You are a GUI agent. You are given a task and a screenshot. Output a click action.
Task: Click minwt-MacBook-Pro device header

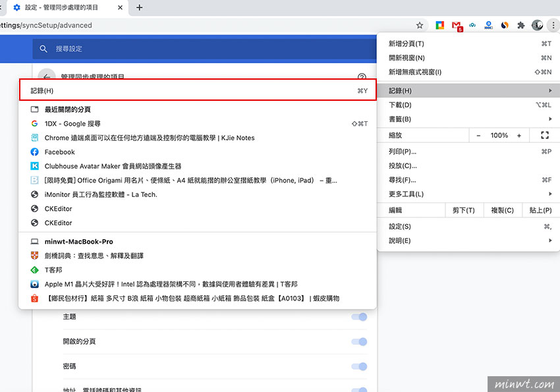pos(78,242)
